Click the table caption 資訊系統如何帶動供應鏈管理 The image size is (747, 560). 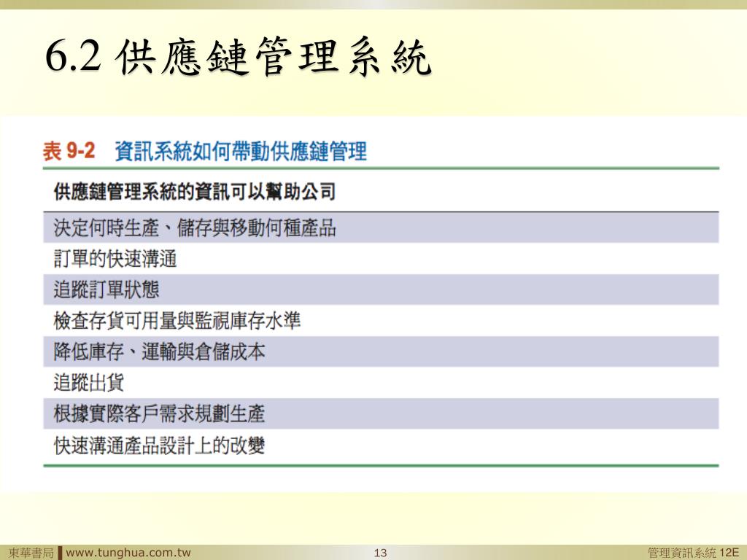pos(241,152)
